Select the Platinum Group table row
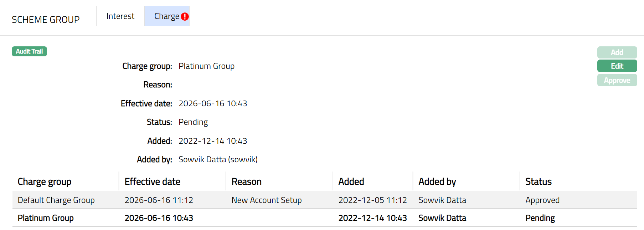The image size is (644, 230). 46,218
